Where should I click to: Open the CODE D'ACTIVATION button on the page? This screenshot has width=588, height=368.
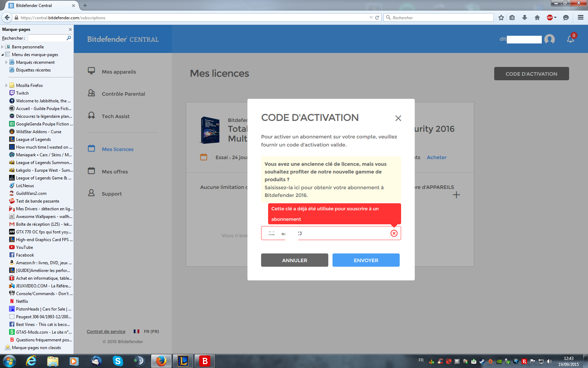(x=531, y=74)
